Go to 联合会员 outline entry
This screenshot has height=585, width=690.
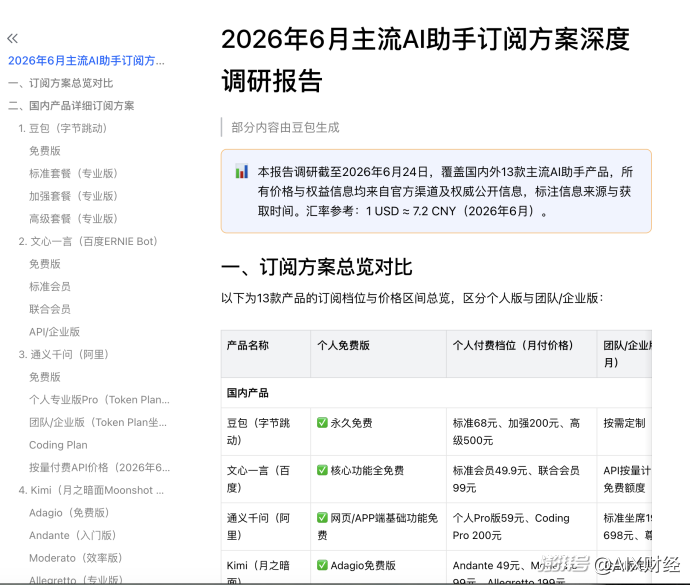50,309
